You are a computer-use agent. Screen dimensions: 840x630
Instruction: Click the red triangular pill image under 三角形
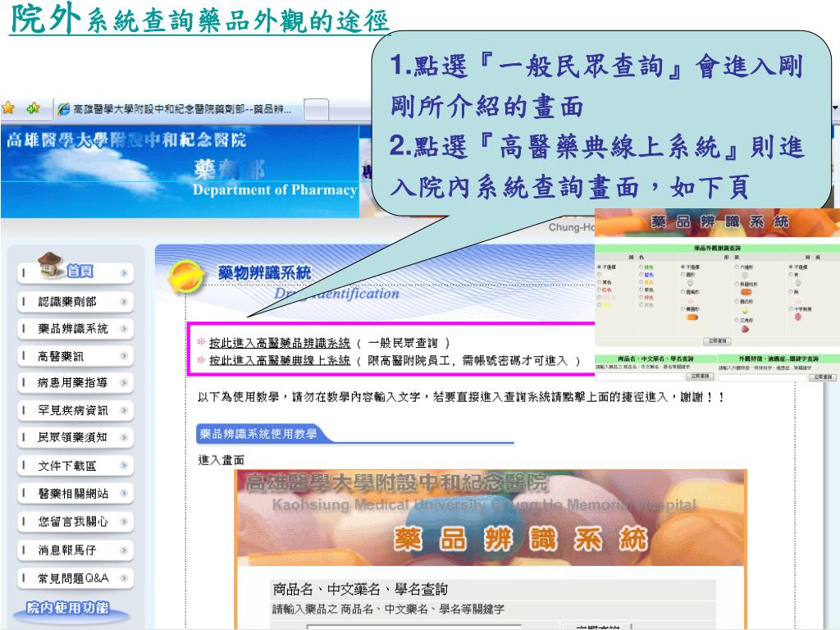click(x=745, y=329)
